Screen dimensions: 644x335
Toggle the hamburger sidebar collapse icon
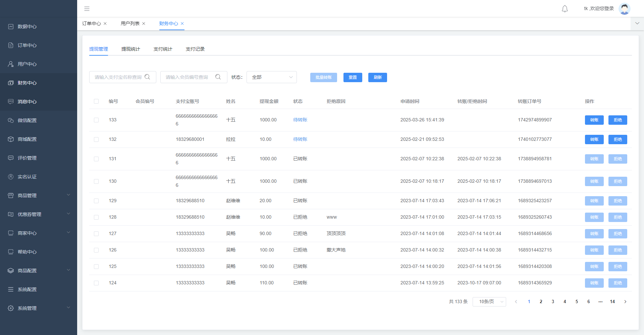tap(87, 9)
